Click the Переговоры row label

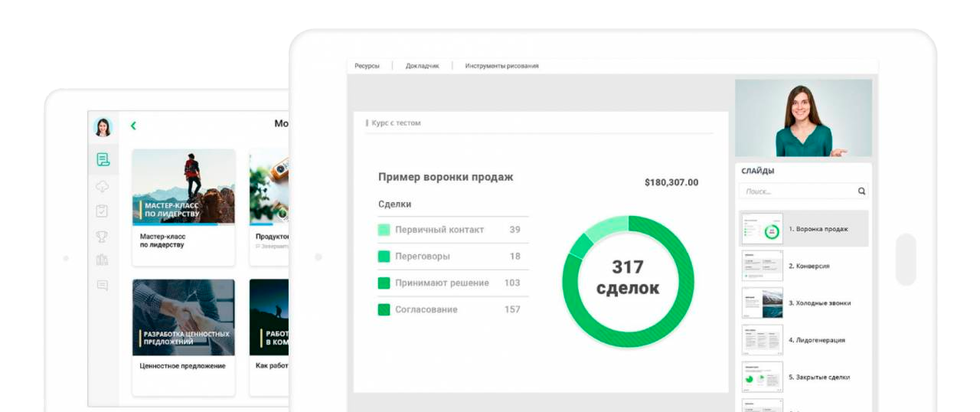(423, 257)
